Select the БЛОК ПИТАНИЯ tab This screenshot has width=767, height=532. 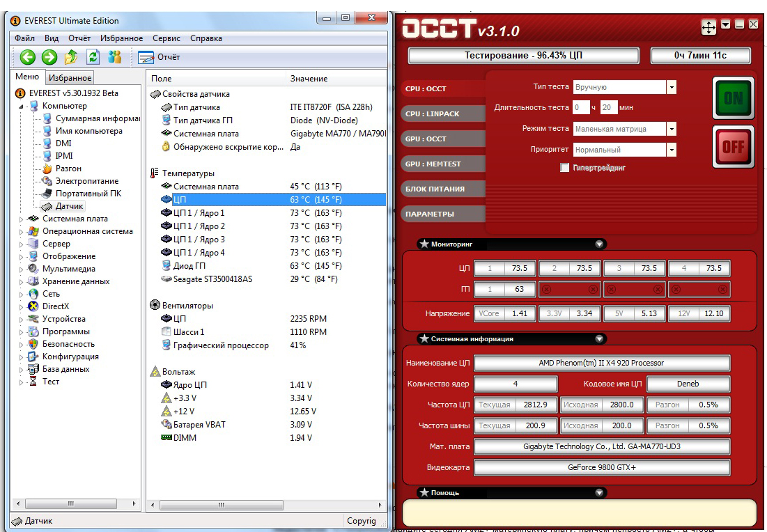442,189
